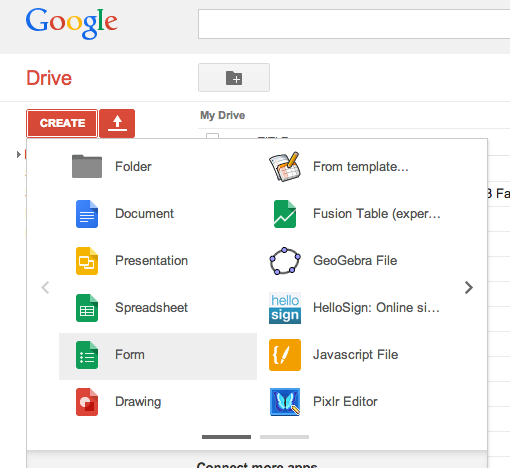The height and width of the screenshot is (468, 510).
Task: Click the red CREATE button
Action: point(62,123)
